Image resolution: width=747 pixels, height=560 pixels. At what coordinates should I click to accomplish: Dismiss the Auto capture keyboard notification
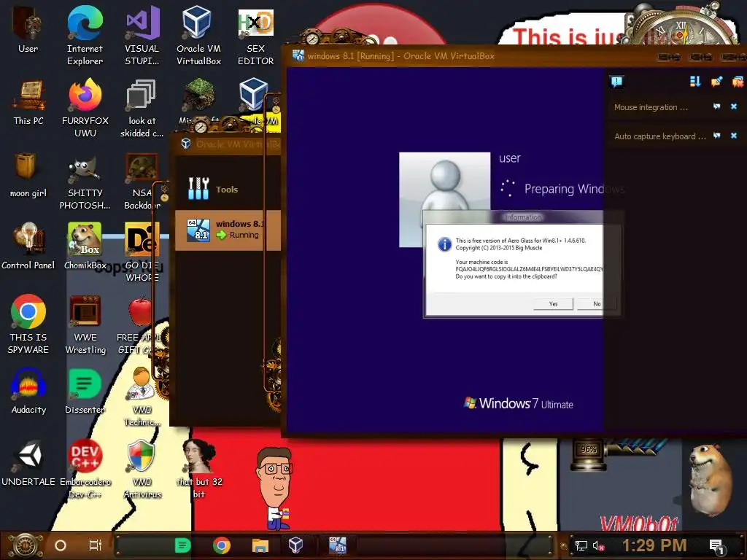click(734, 136)
